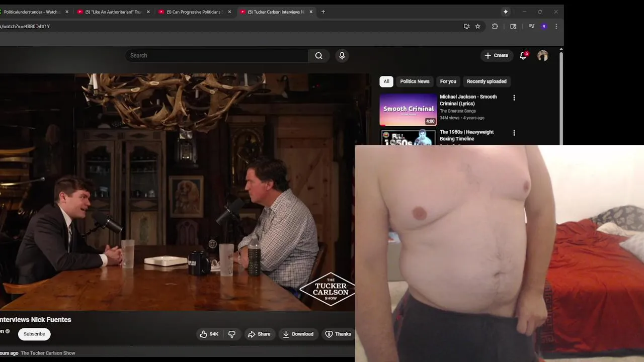This screenshot has width=644, height=362.
Task: Click The Greatest Songs channel name
Action: click(x=458, y=111)
